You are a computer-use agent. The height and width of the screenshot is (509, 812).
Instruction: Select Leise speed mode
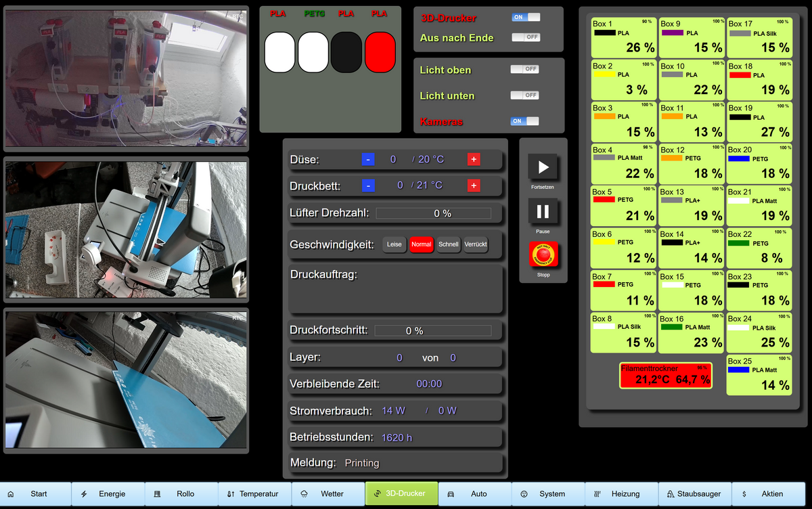[x=394, y=244]
